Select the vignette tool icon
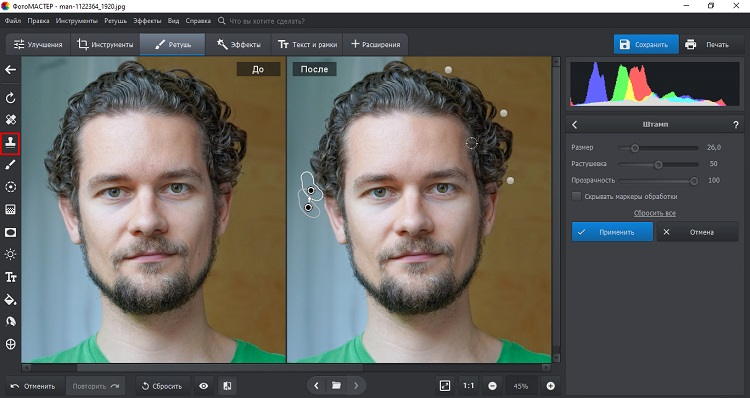750x398 pixels. (11, 232)
